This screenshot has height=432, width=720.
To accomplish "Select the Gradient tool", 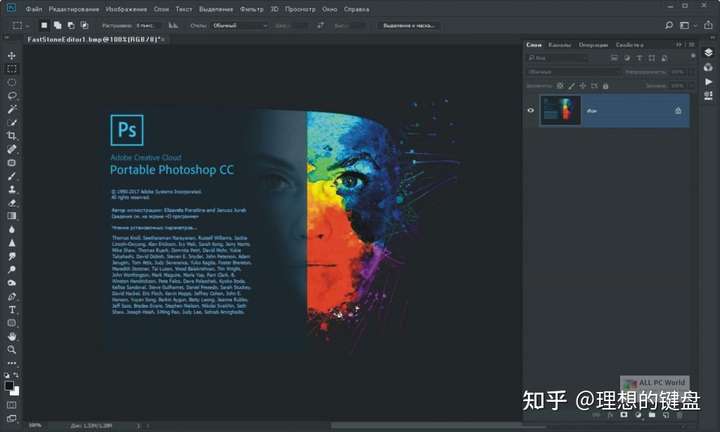I will (12, 216).
